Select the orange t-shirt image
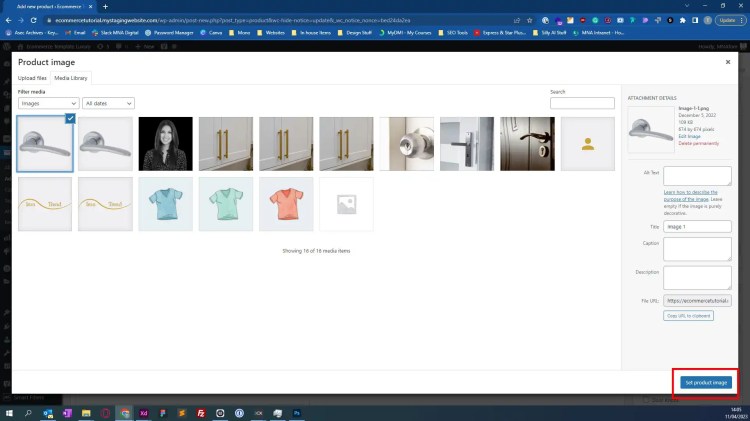The height and width of the screenshot is (421, 750). tap(286, 204)
